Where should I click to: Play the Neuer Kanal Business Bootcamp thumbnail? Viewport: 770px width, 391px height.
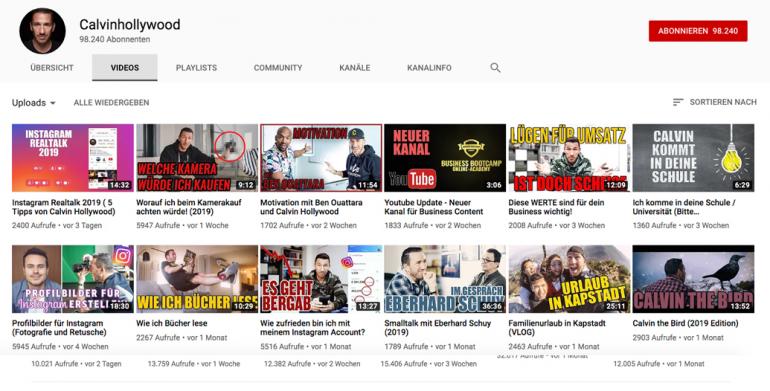click(445, 158)
